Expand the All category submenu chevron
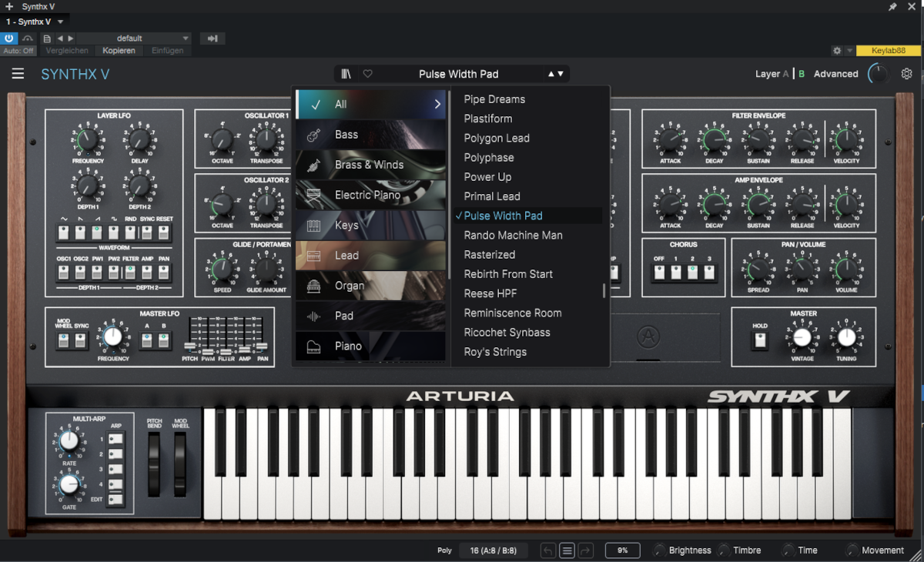The height and width of the screenshot is (562, 924). point(437,104)
